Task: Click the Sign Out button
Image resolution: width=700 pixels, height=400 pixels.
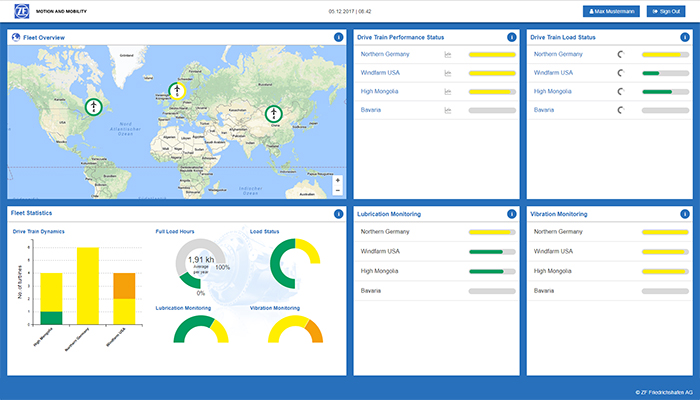Action: [x=666, y=12]
